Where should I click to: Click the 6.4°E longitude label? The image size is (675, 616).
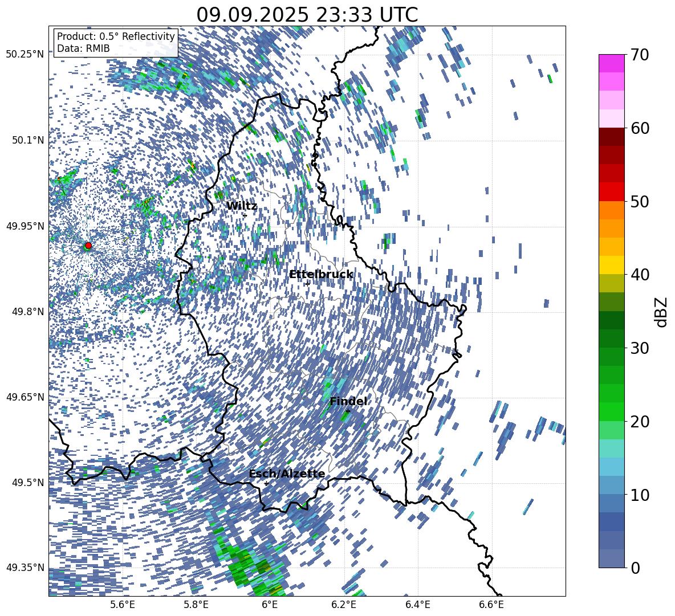417,605
